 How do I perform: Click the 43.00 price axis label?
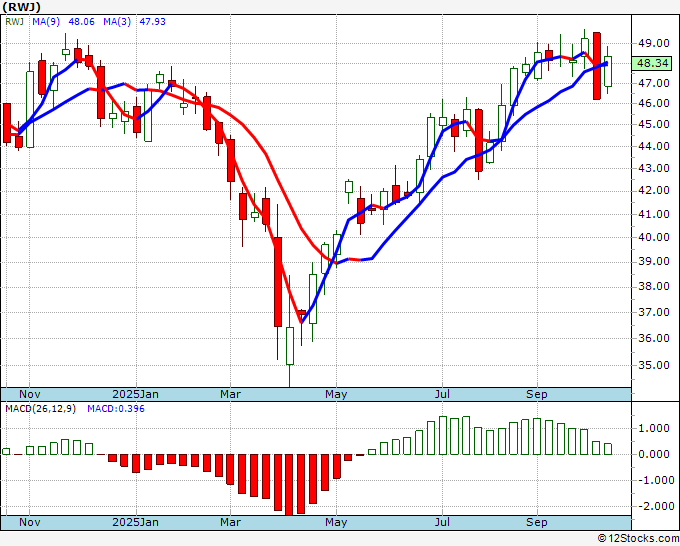click(653, 168)
